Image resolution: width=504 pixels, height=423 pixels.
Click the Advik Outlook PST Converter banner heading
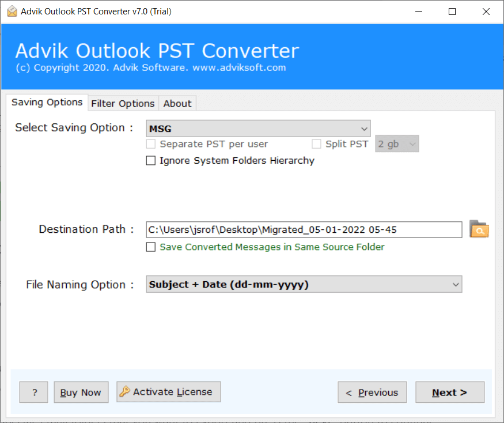click(x=157, y=51)
